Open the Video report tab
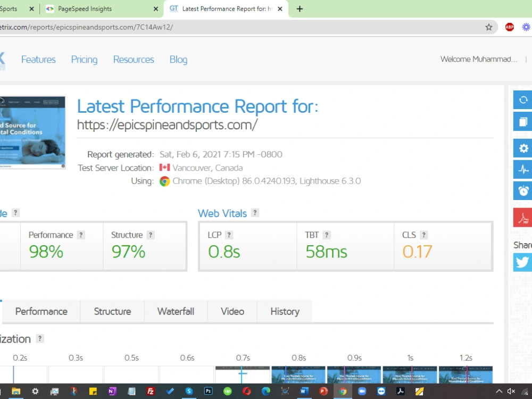This screenshot has width=532, height=399. click(232, 311)
